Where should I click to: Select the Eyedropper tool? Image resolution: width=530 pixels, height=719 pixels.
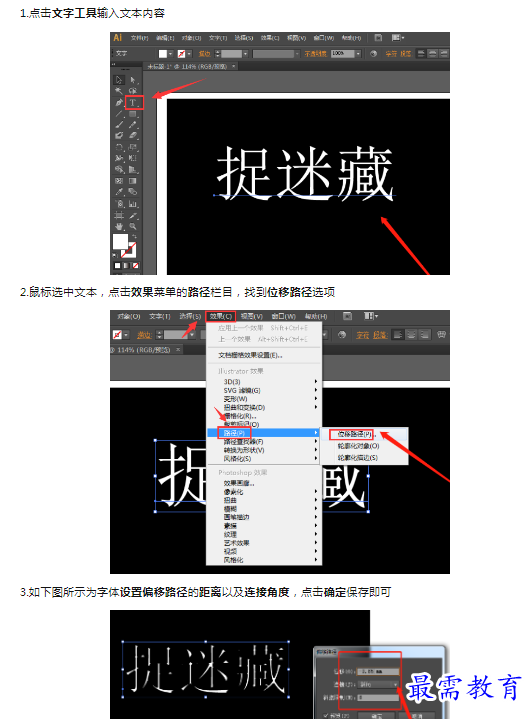click(119, 192)
